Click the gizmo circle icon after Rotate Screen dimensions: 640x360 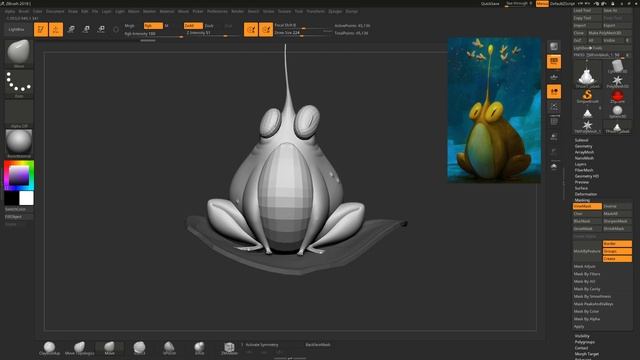[116, 29]
